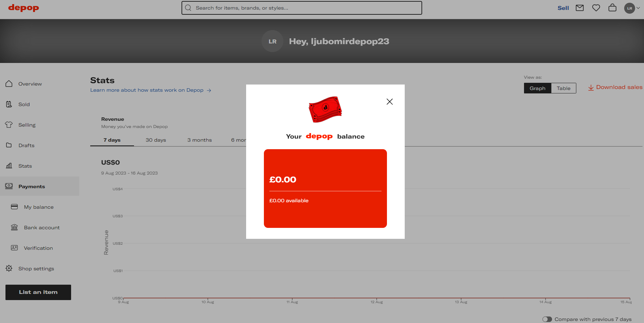Click the Payments cash icon
644x323 pixels.
click(9, 186)
